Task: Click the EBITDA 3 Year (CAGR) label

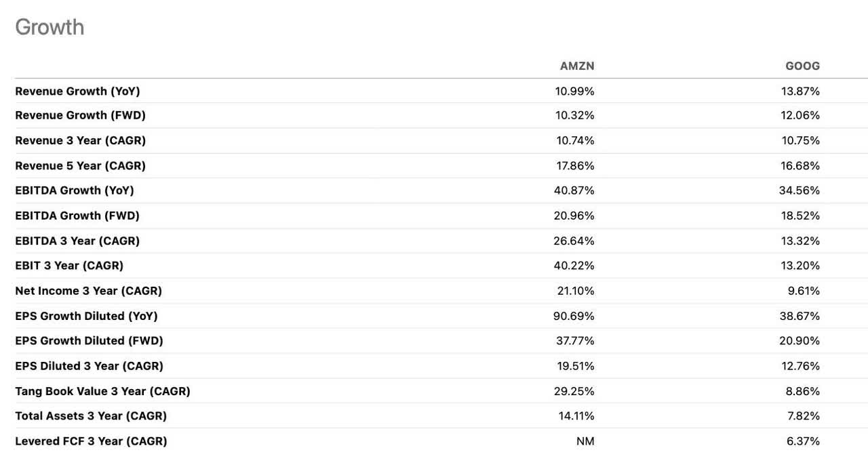Action: [77, 241]
